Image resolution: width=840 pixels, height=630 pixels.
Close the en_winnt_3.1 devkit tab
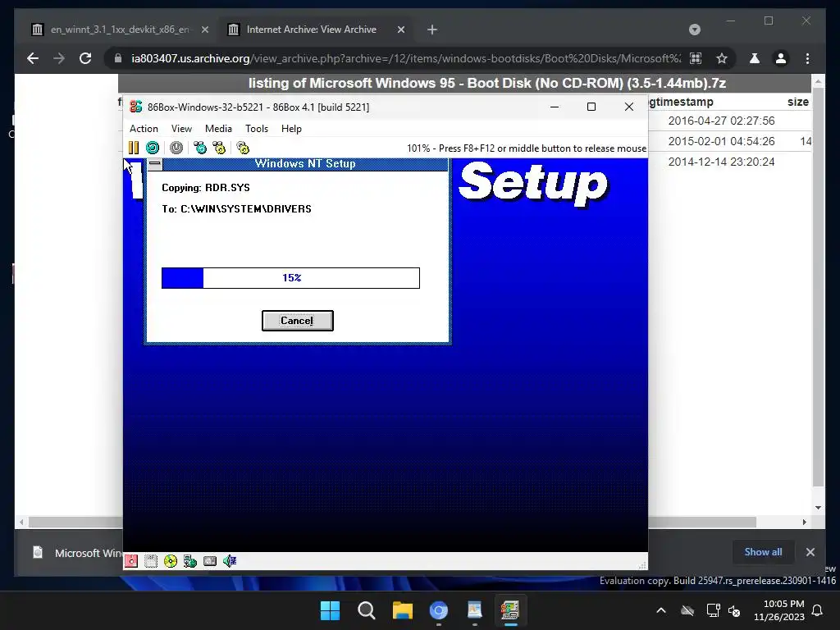(x=204, y=30)
